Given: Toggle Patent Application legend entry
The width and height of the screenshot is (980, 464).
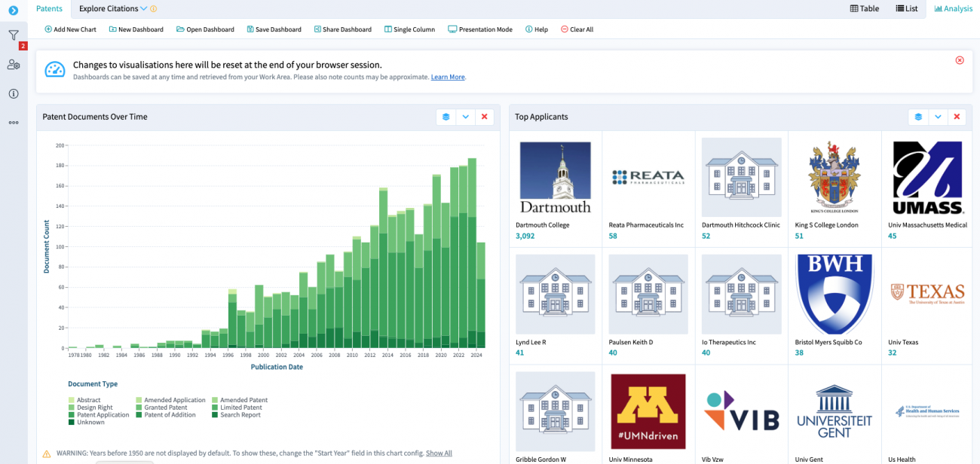Looking at the screenshot, I should click(x=98, y=415).
